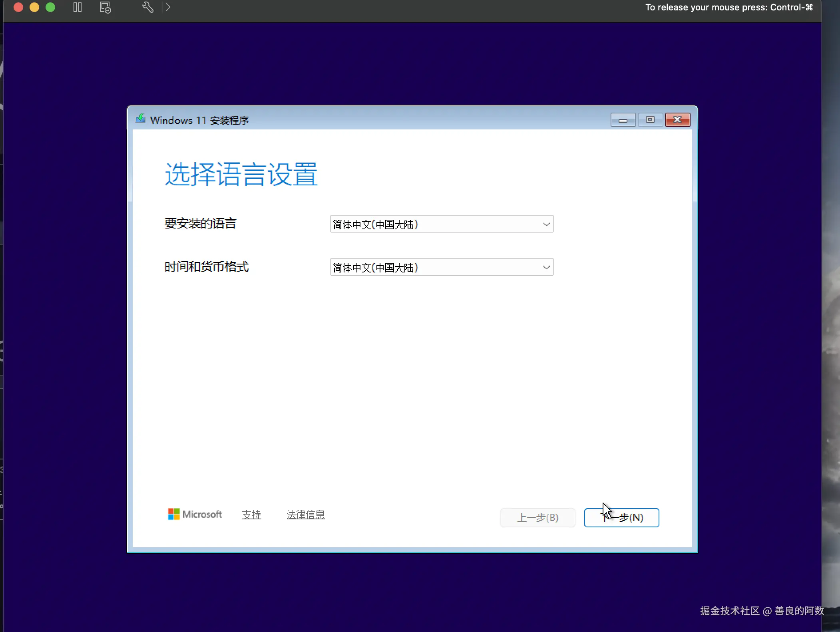Minimize the Windows 11 setup window
Viewport: 840px width, 632px height.
pyautogui.click(x=623, y=120)
